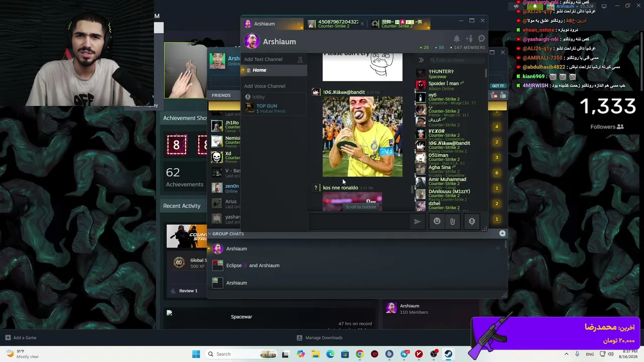Show hidden system tray icons
The height and width of the screenshot is (362, 644).
coord(566,354)
